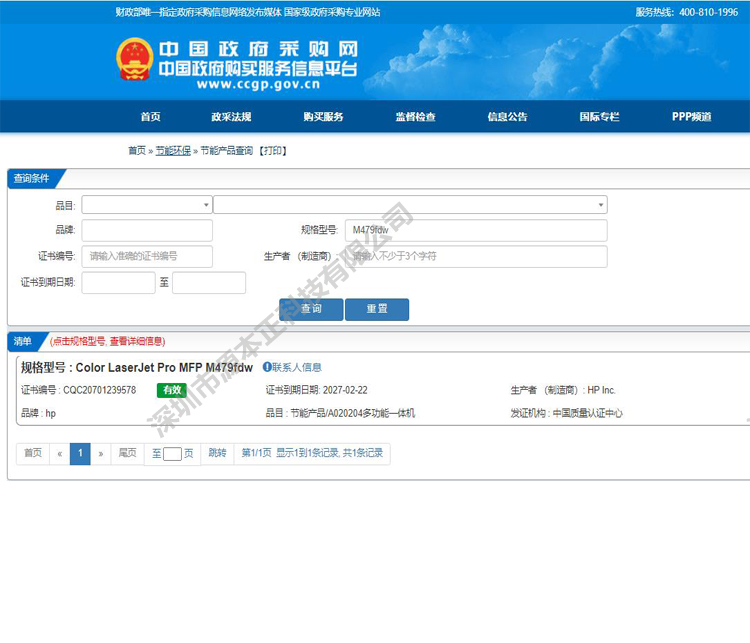Screen dimensions: 750x643
Task: Click the 查询条件 panel header tab
Action: click(x=32, y=178)
